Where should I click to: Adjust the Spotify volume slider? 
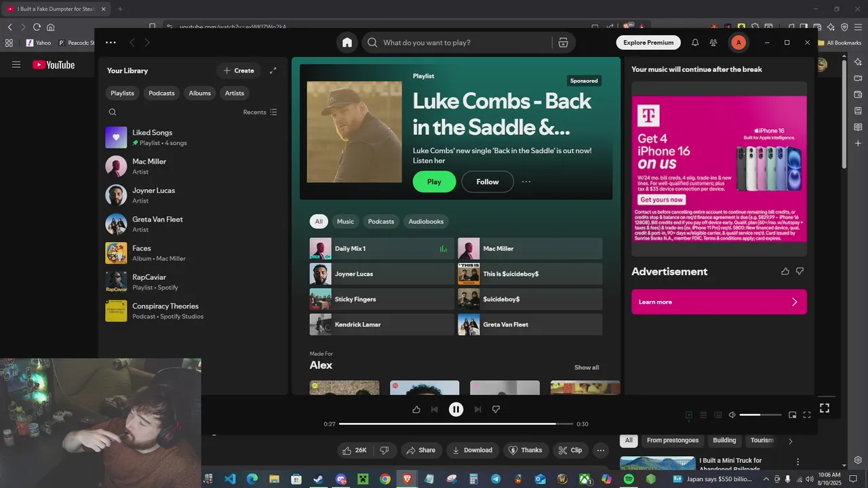click(760, 415)
